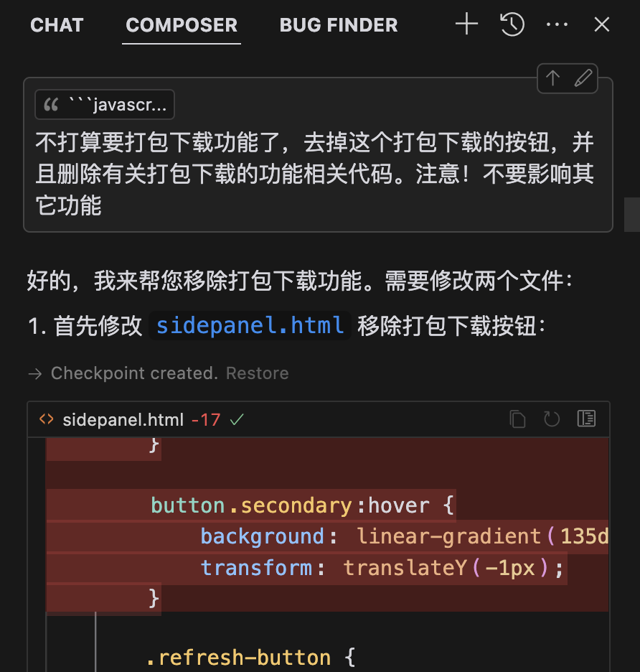Click the scrollbar thumb on right edge

coord(632,214)
